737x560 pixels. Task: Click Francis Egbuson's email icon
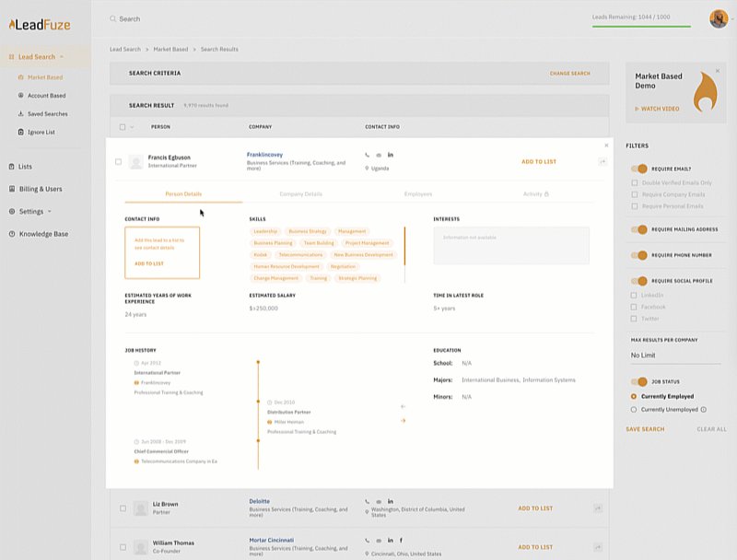click(379, 155)
